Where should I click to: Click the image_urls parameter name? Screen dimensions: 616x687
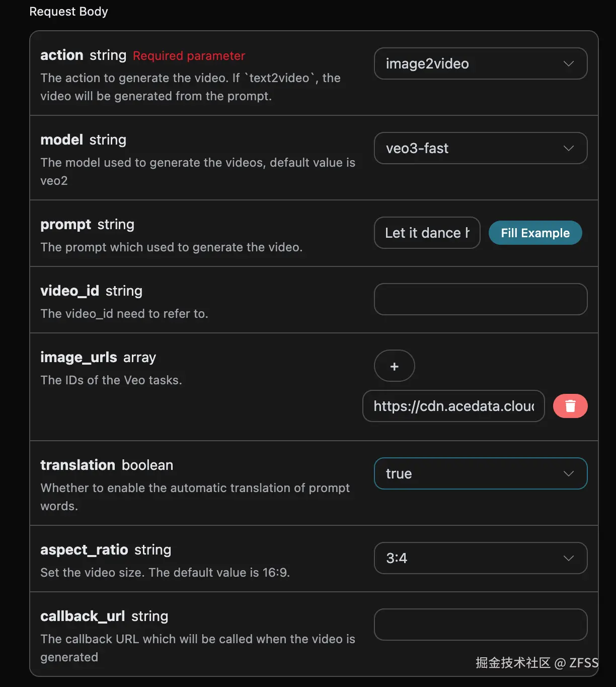coord(79,358)
